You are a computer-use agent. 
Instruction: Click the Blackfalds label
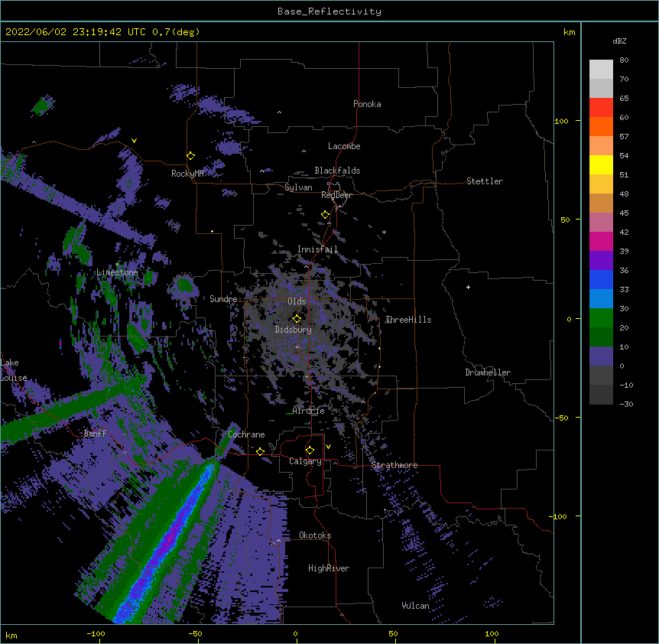point(337,171)
